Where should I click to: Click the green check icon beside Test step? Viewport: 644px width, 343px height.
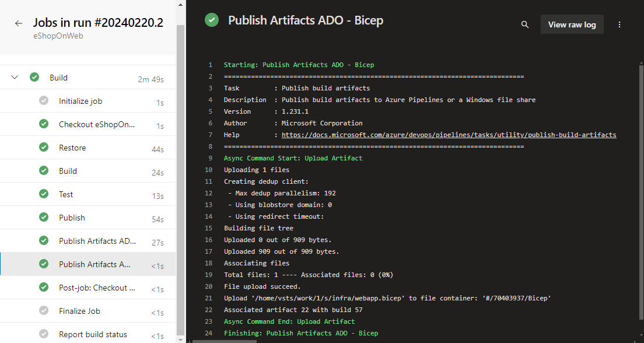coord(44,194)
